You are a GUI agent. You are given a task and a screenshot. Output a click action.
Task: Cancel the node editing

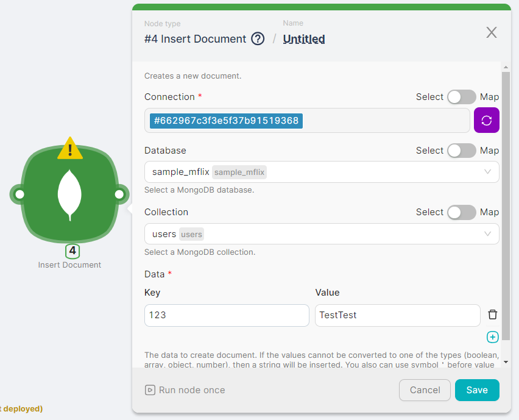(425, 390)
